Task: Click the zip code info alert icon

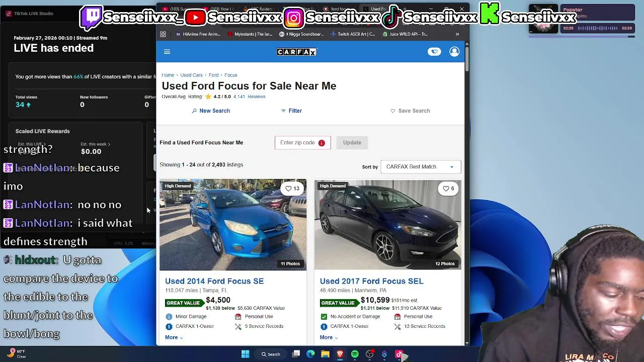Action: [321, 143]
